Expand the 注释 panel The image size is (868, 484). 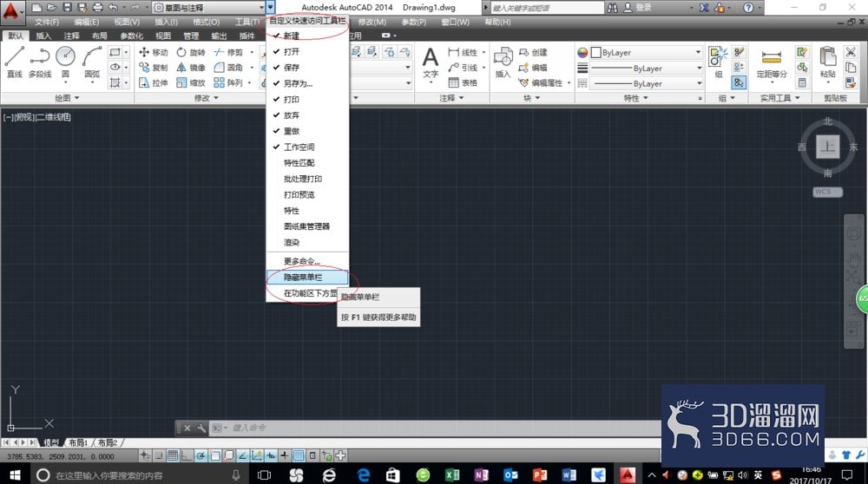tap(451, 98)
